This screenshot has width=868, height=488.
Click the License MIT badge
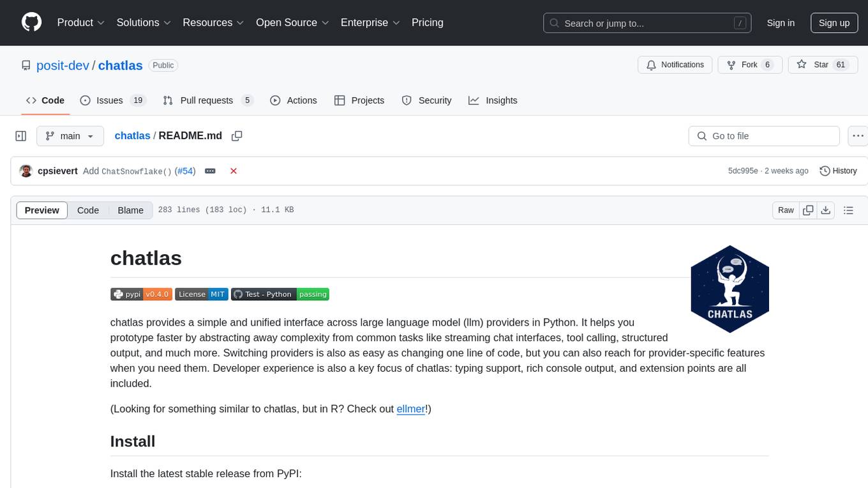tap(201, 294)
